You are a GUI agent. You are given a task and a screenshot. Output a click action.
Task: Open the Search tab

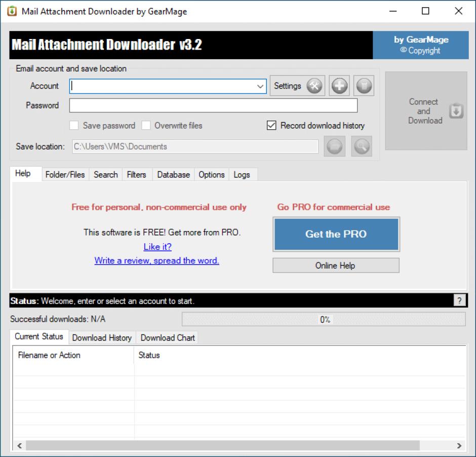click(106, 175)
